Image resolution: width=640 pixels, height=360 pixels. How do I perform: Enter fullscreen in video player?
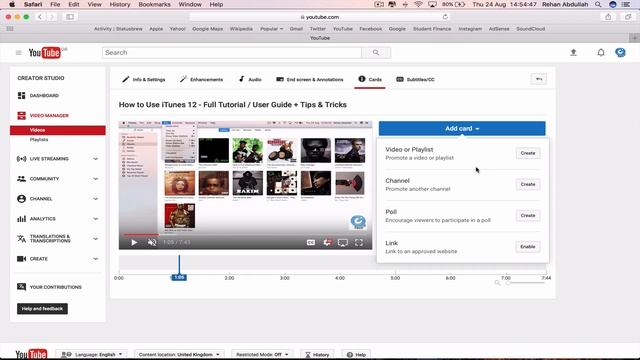[359, 242]
